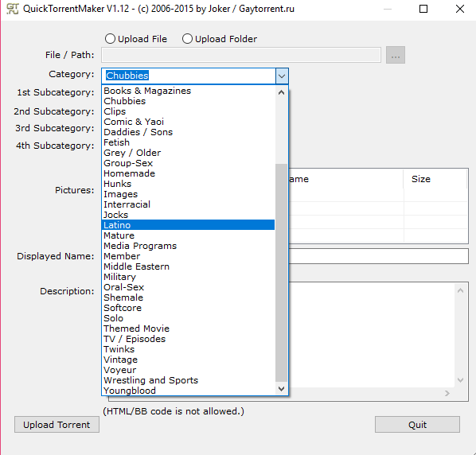476x455 pixels.
Task: Select Jocks category entry
Action: [188, 215]
